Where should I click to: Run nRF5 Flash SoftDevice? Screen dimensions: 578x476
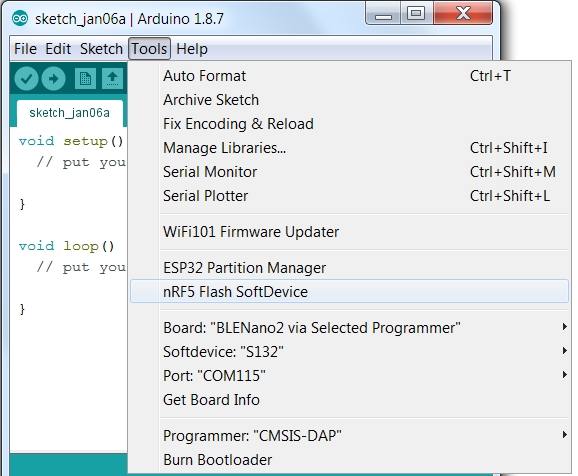349,291
